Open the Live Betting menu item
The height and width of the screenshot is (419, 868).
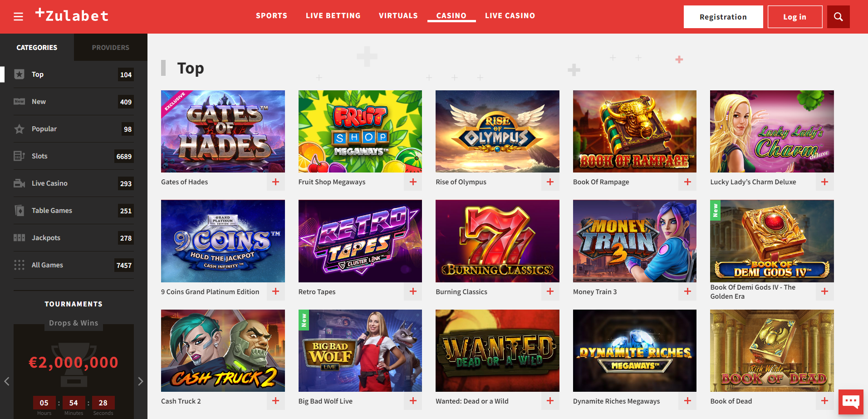click(x=333, y=15)
